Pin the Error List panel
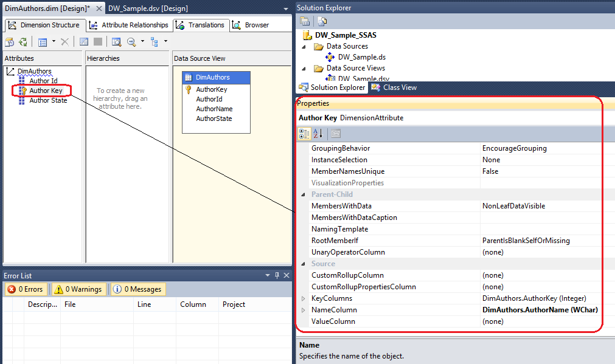Image resolution: width=615 pixels, height=364 pixels. [277, 275]
